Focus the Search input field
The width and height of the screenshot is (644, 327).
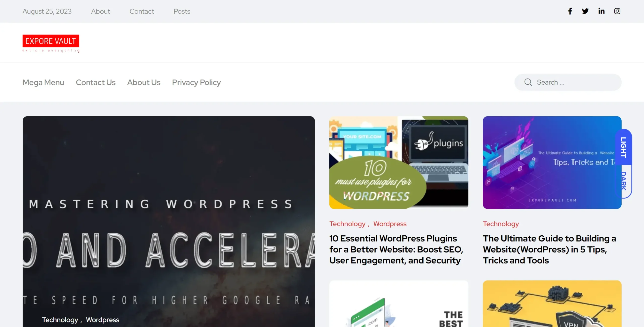568,82
